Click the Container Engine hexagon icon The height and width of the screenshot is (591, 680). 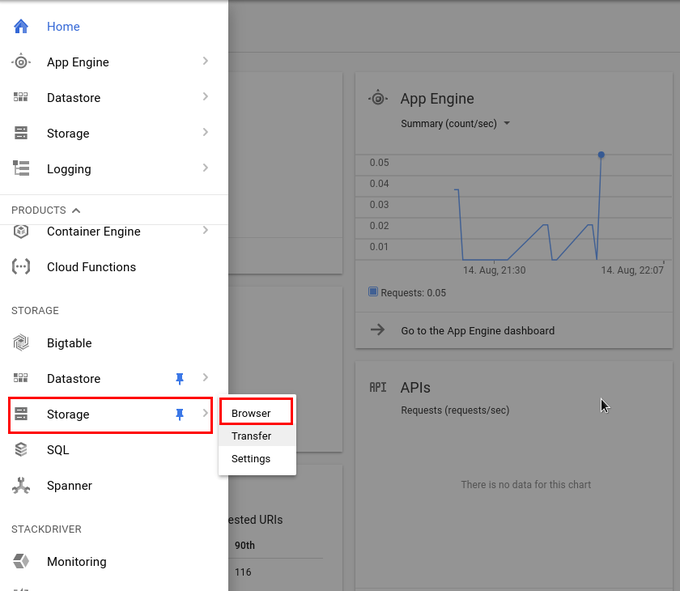(x=21, y=231)
